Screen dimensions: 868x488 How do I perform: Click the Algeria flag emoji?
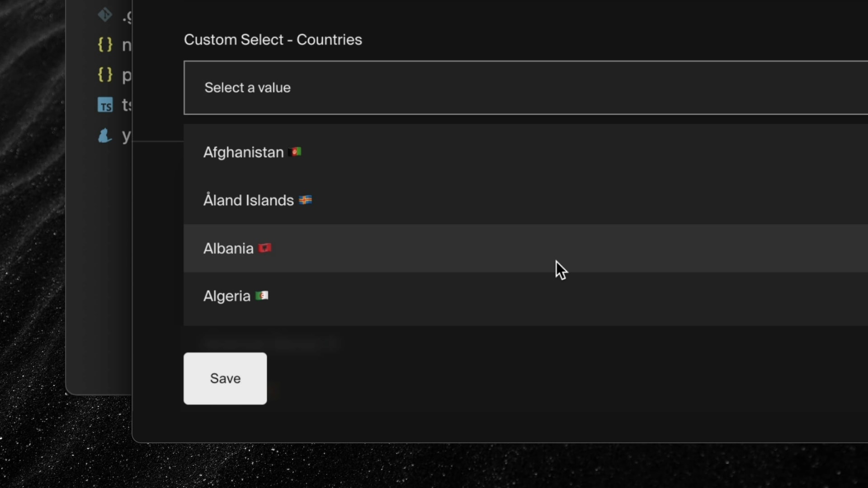pos(262,296)
